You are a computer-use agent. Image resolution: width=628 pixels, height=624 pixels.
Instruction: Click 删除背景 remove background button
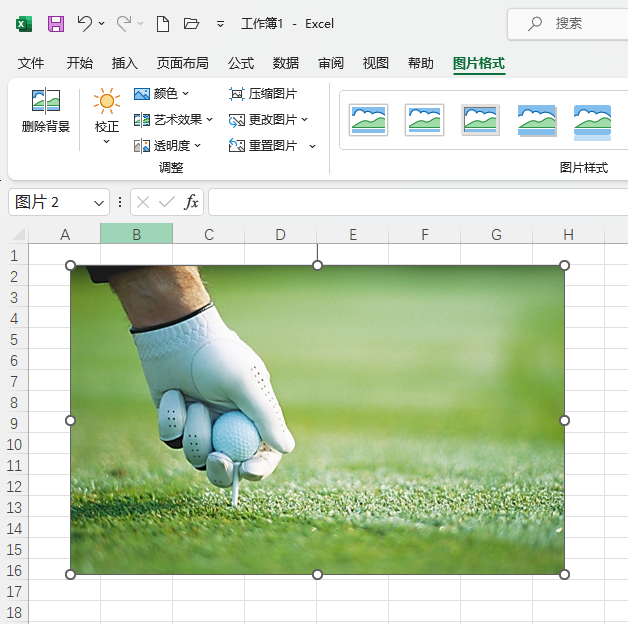click(46, 111)
